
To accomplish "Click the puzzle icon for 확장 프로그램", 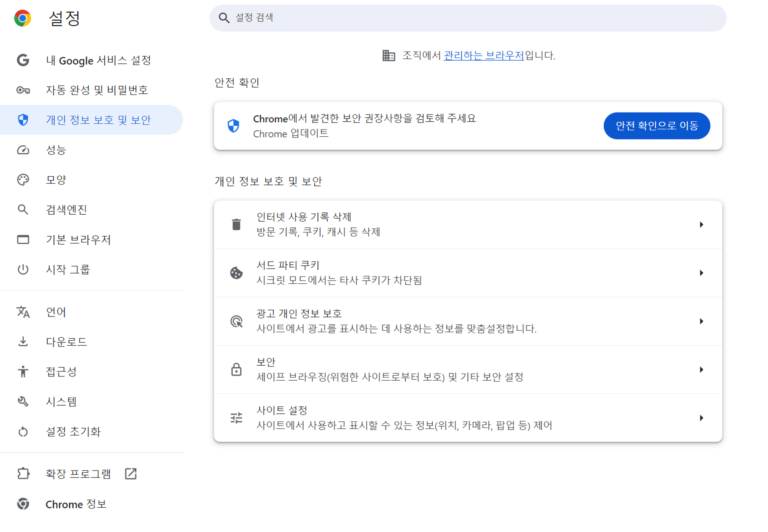I will pos(23,474).
